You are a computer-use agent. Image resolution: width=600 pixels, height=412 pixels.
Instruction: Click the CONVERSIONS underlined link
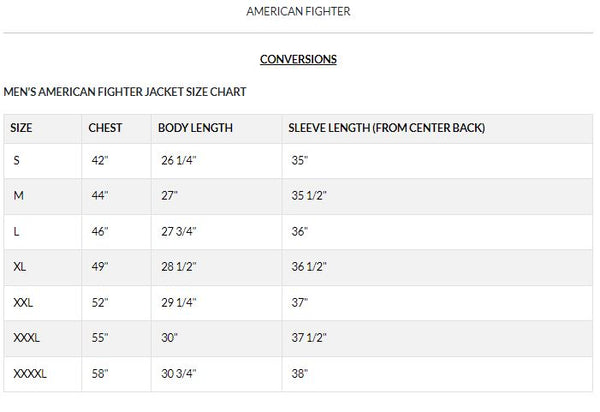click(298, 59)
